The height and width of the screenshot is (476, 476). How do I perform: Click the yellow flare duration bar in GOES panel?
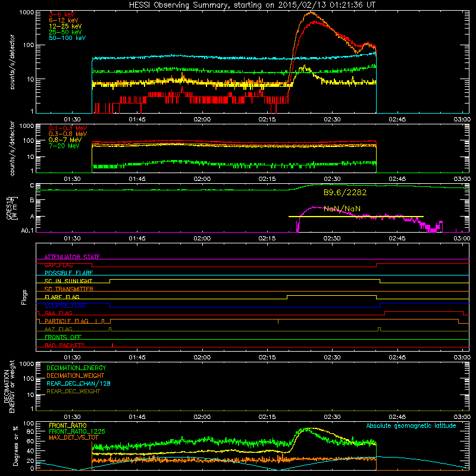(x=356, y=217)
